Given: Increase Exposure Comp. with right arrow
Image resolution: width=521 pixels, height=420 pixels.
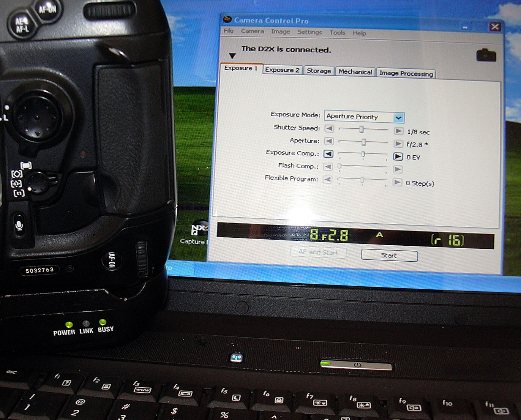Looking at the screenshot, I should tap(398, 156).
